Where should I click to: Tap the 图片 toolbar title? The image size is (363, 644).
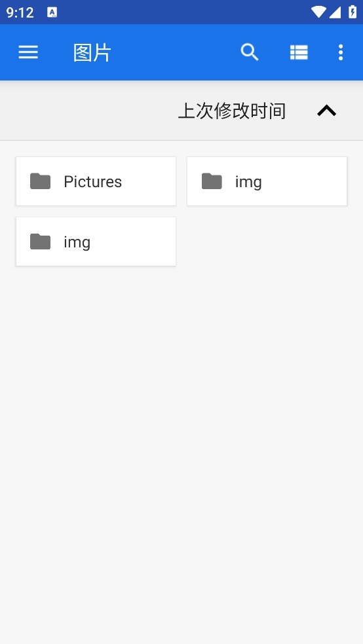tap(92, 52)
